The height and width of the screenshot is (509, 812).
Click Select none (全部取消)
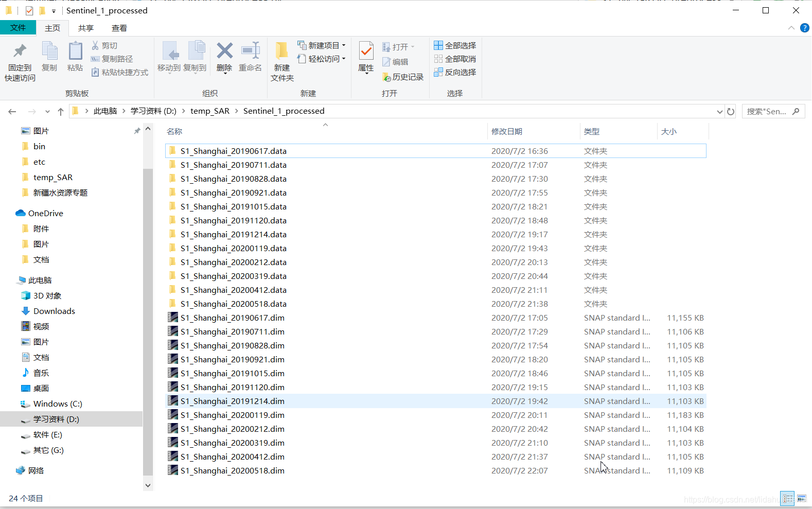[455, 59]
